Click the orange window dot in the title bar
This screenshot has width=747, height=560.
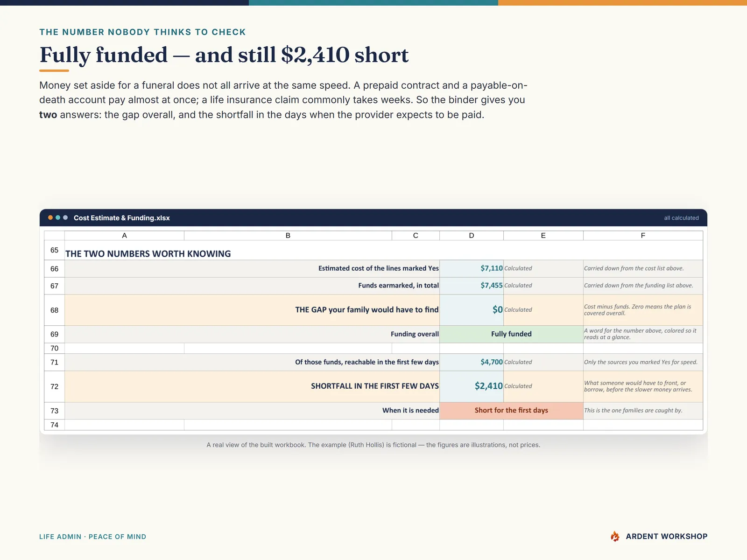coord(50,217)
